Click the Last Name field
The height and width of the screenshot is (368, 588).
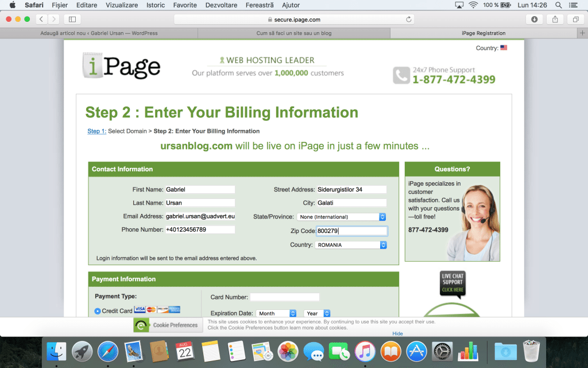coord(200,203)
